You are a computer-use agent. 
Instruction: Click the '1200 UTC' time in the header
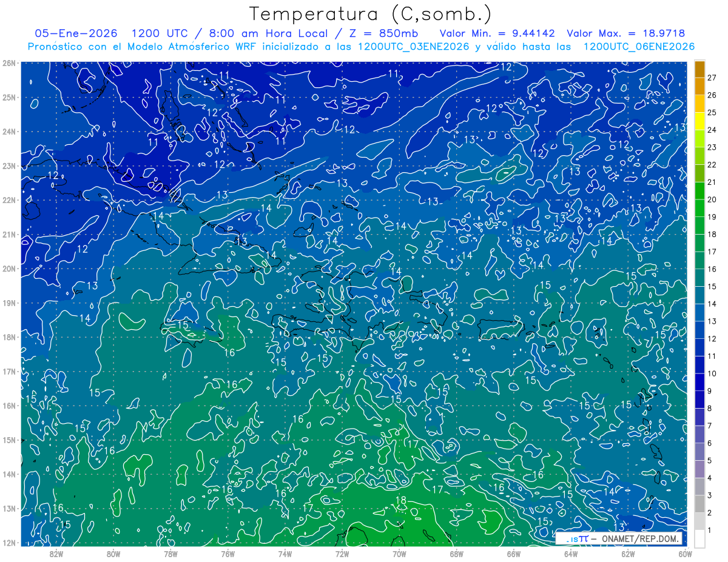[x=159, y=34]
